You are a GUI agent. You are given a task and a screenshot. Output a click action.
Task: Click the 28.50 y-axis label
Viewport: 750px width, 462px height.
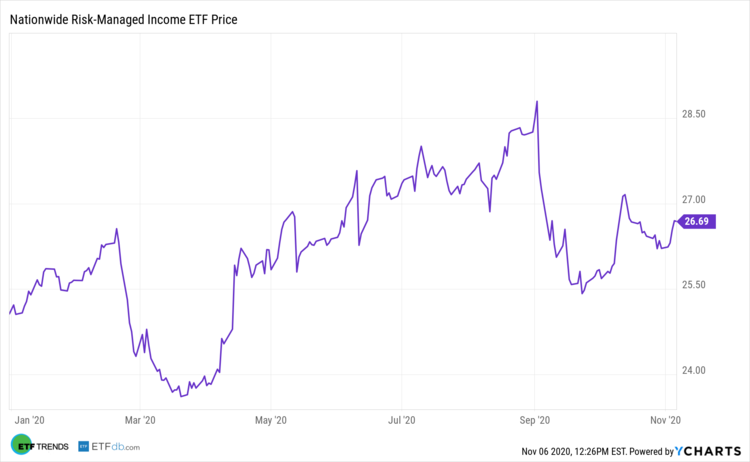pos(693,115)
